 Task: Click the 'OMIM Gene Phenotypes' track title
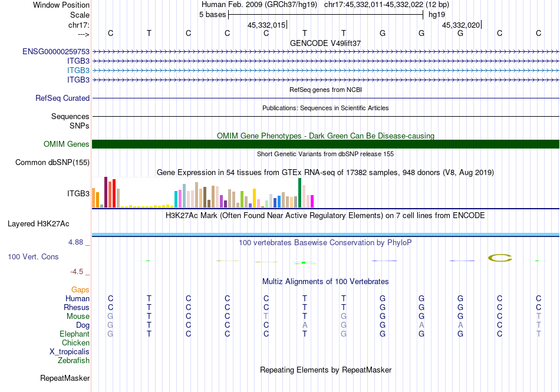tap(325, 136)
